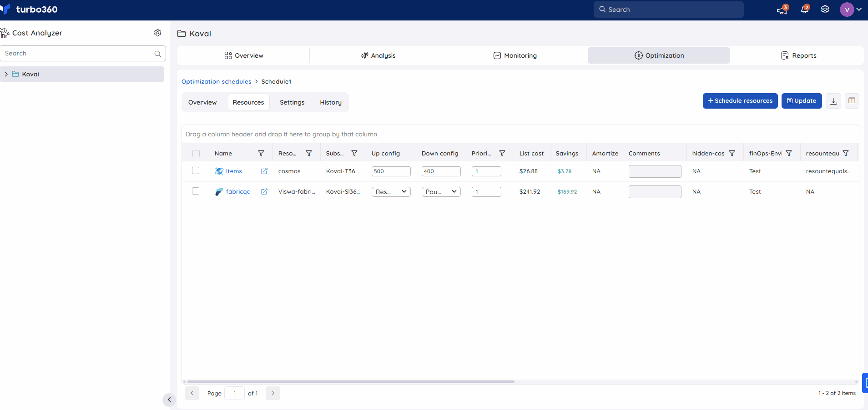
Task: Open the fabricqa resource link
Action: [238, 192]
